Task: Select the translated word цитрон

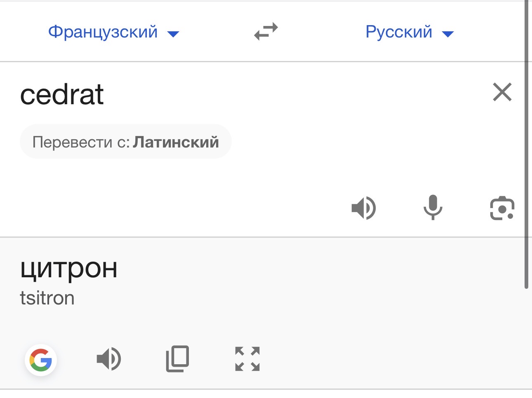Action: click(69, 269)
